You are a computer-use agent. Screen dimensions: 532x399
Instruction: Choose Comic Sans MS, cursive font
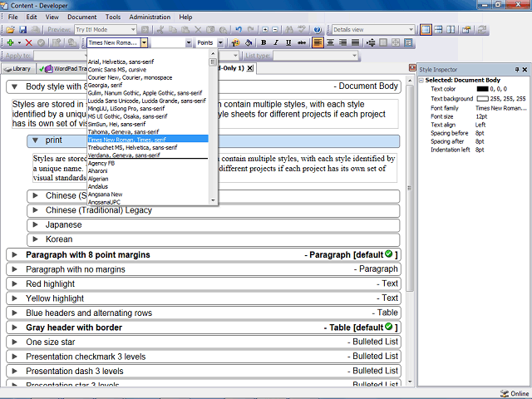tap(148, 70)
